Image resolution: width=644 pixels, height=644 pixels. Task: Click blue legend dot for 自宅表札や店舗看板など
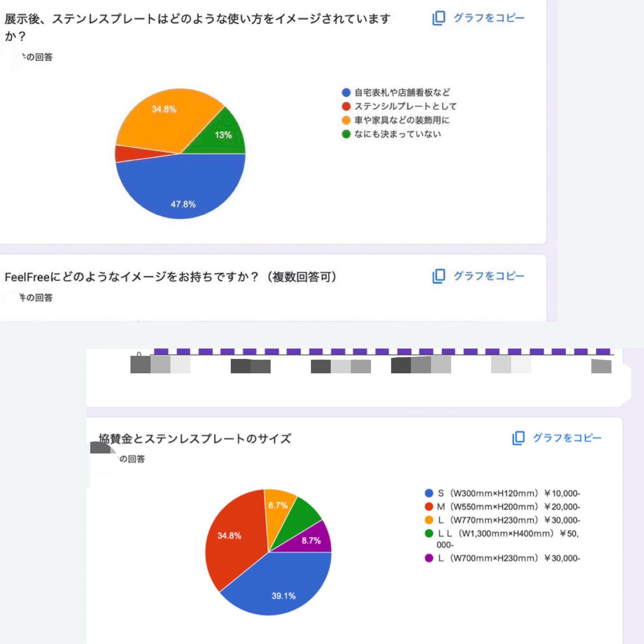(346, 93)
